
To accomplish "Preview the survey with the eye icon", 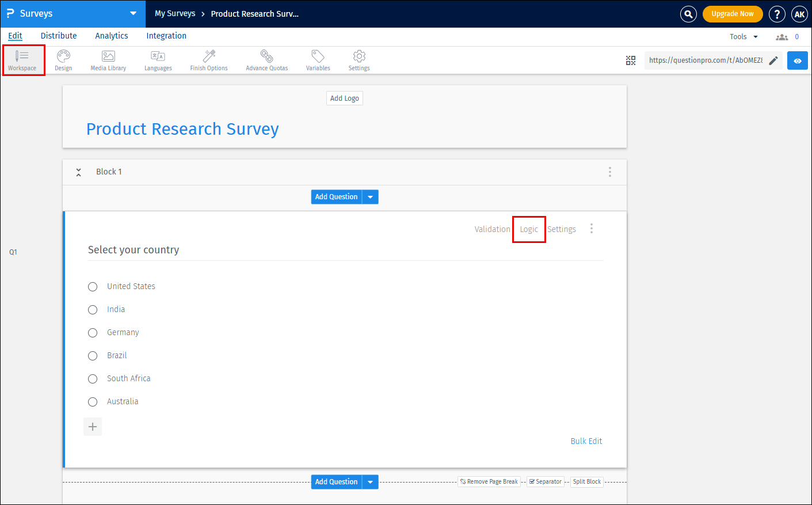I will (x=797, y=60).
